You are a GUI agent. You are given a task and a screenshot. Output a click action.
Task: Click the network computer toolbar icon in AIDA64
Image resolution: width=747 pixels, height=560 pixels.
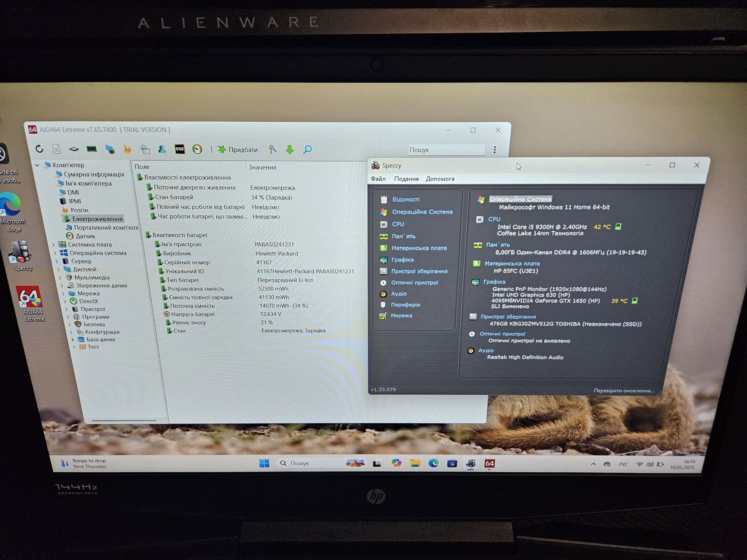pyautogui.click(x=110, y=149)
